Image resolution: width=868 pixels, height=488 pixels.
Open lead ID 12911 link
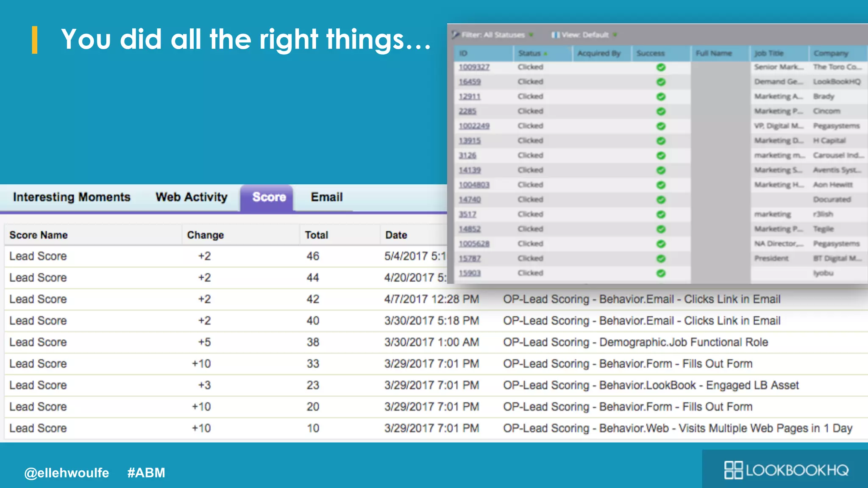pyautogui.click(x=470, y=97)
